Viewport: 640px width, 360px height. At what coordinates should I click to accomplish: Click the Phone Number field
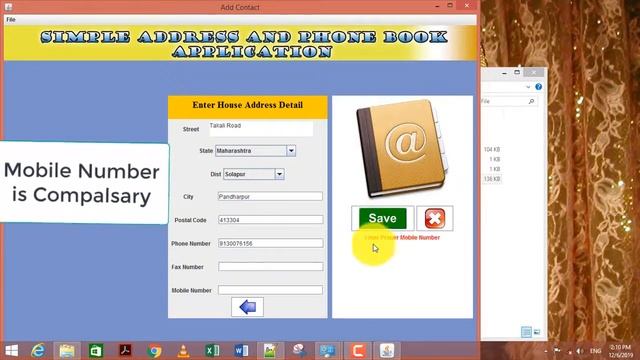tap(270, 243)
